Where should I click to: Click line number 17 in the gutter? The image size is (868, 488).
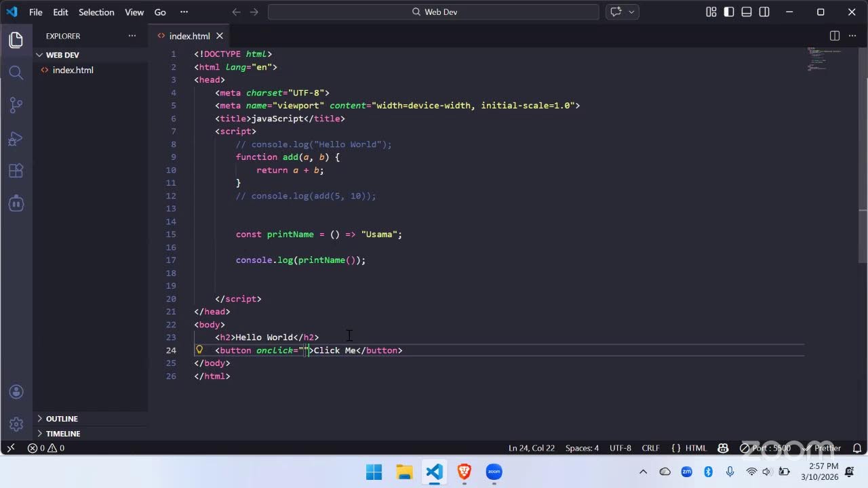(x=171, y=260)
